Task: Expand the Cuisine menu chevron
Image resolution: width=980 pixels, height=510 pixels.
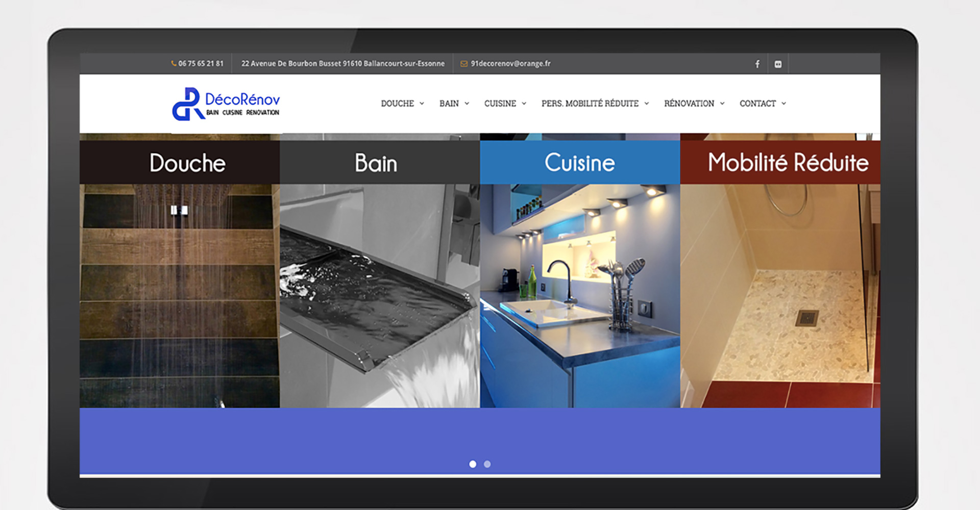Action: click(x=524, y=104)
